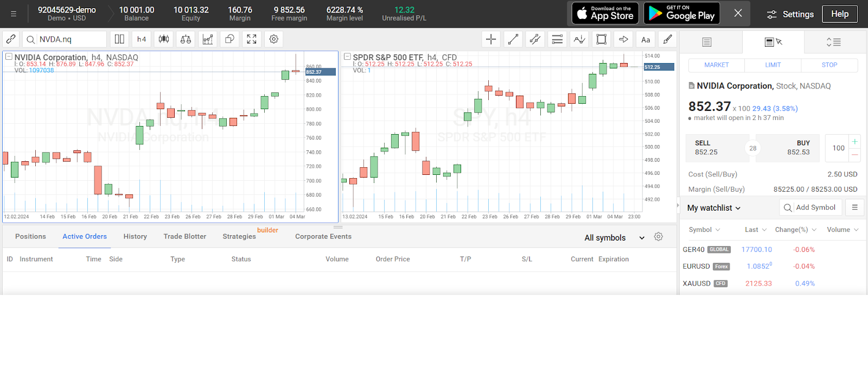This screenshot has height=391, width=868.
Task: Switch to LIMIT order type
Action: click(x=773, y=65)
